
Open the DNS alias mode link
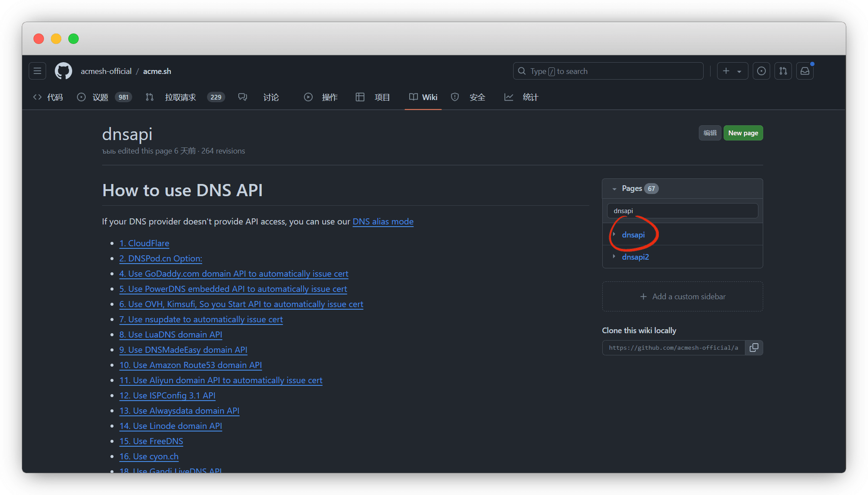tap(383, 221)
